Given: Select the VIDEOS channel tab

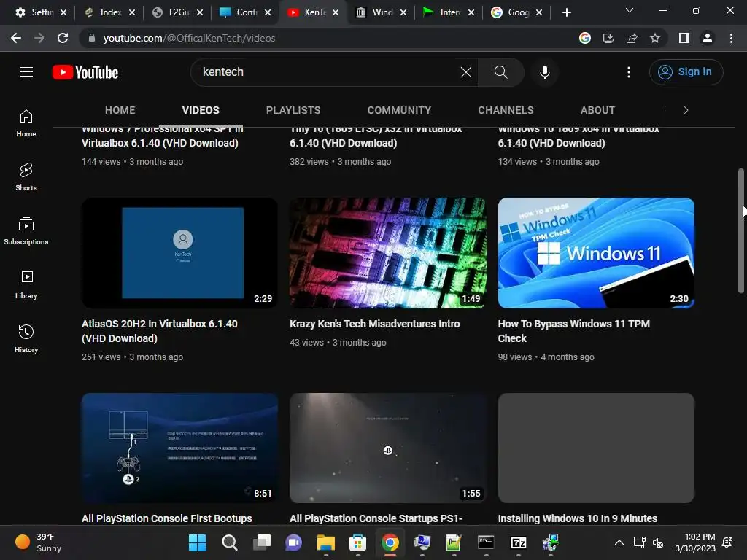Looking at the screenshot, I should (x=201, y=110).
